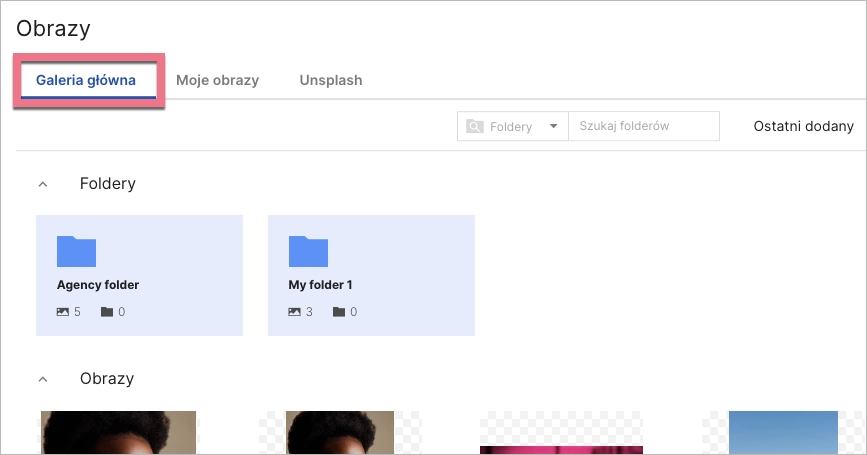Open the Galeria główna tab
This screenshot has width=867, height=455.
pos(86,80)
